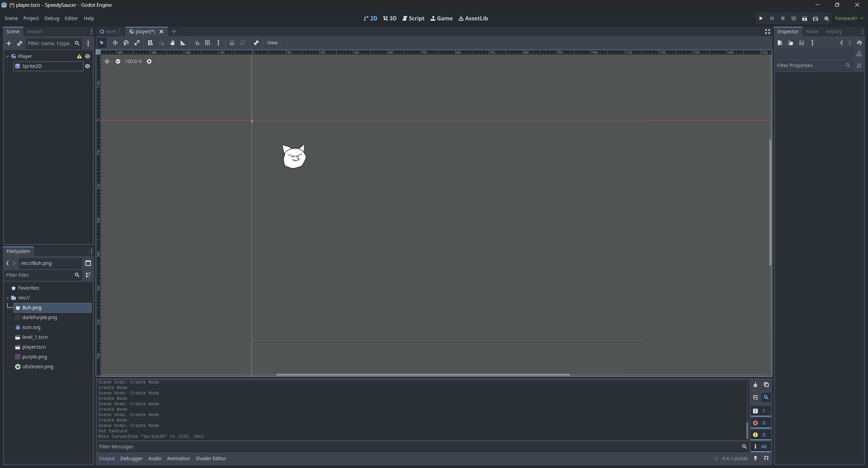Open snapping options three-dot menu
The width and height of the screenshot is (868, 468).
218,43
